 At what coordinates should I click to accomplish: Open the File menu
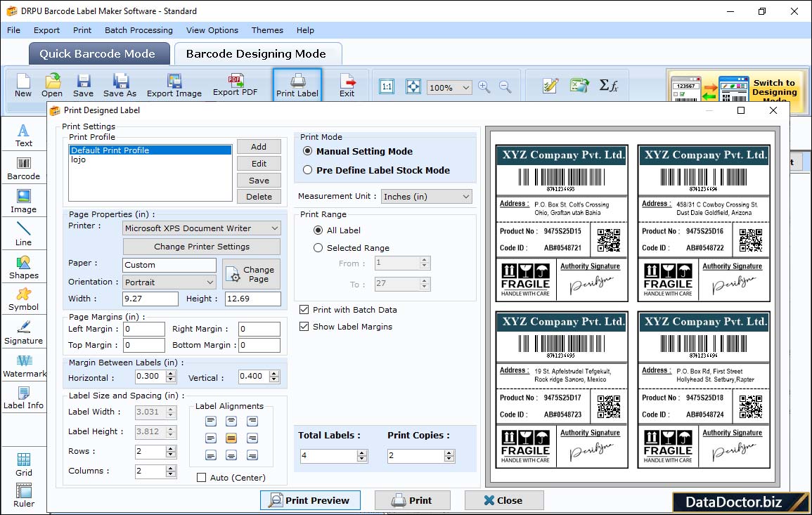click(x=13, y=30)
